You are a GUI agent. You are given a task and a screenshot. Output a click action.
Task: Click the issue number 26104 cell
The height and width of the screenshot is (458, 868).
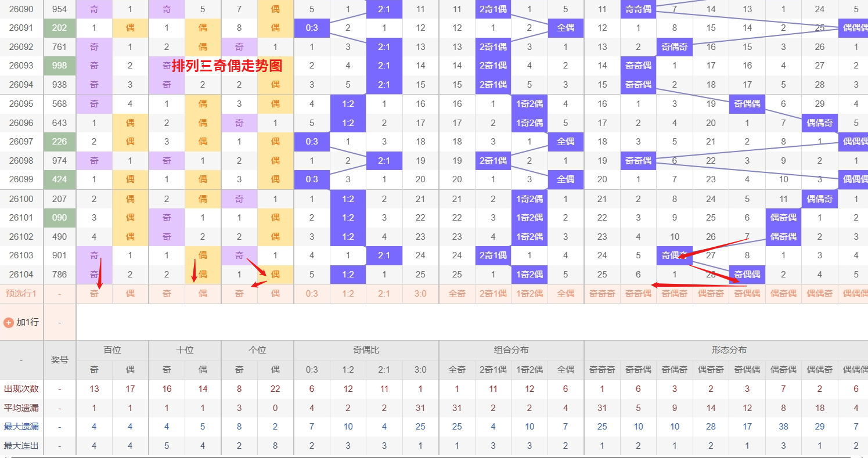tap(21, 275)
